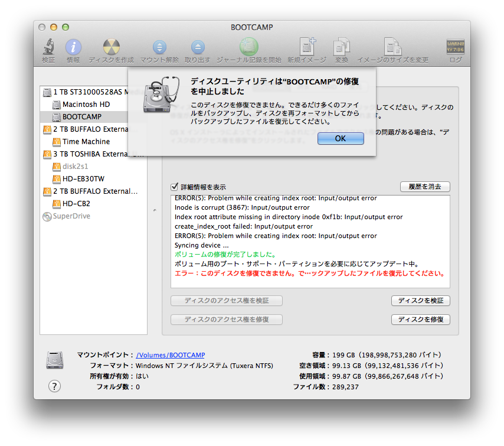Open the /Volumes/BOOTCAMP mount point link
The image size is (504, 446).
171,355
